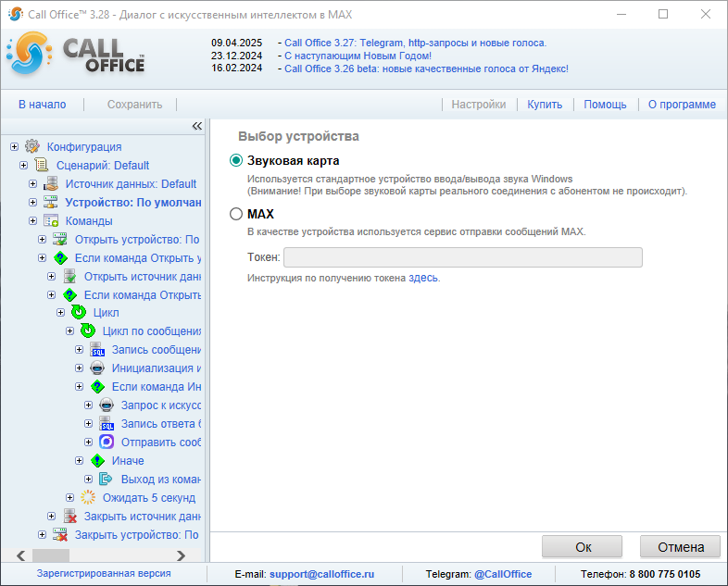Viewport: 728px width, 586px height.
Task: Click the Выход из команды exit icon
Action: coord(107,479)
